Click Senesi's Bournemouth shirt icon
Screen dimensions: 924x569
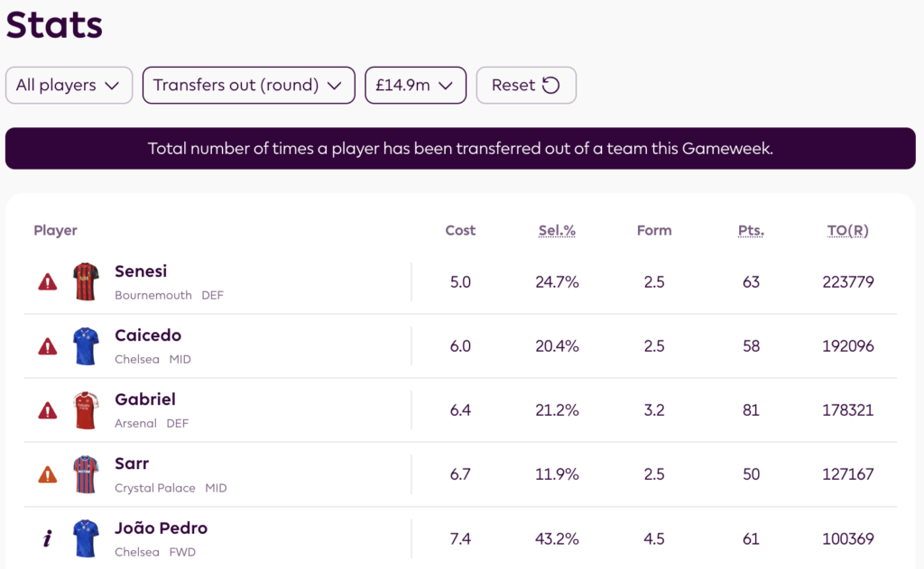coord(86,282)
